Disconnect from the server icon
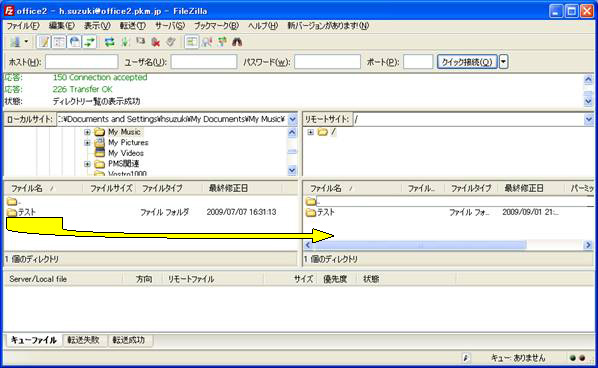The height and width of the screenshot is (368, 598). click(156, 42)
